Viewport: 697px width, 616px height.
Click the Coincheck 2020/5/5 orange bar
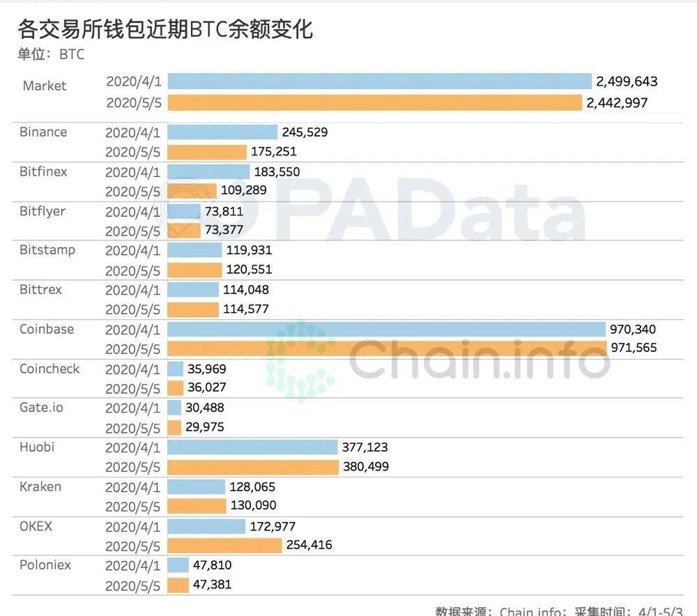176,387
